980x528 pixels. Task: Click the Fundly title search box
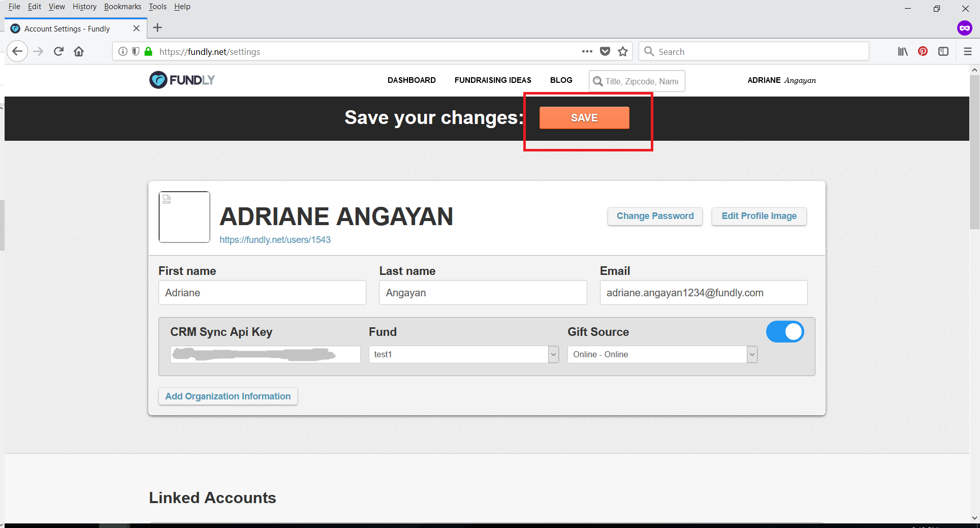637,81
